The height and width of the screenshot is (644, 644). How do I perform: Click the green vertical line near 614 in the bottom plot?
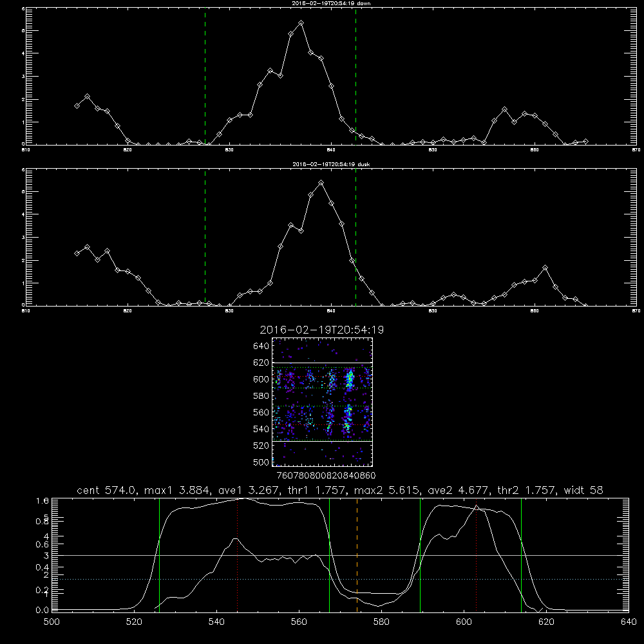tap(521, 555)
